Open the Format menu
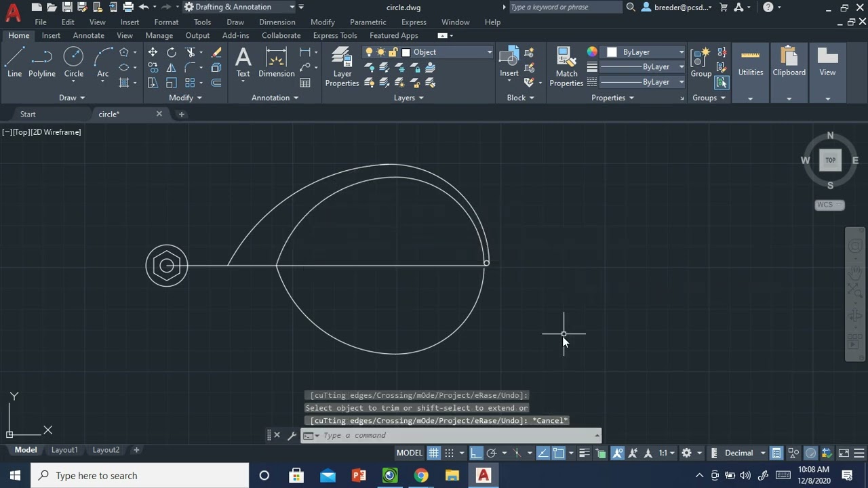This screenshot has width=868, height=488. pos(166,22)
